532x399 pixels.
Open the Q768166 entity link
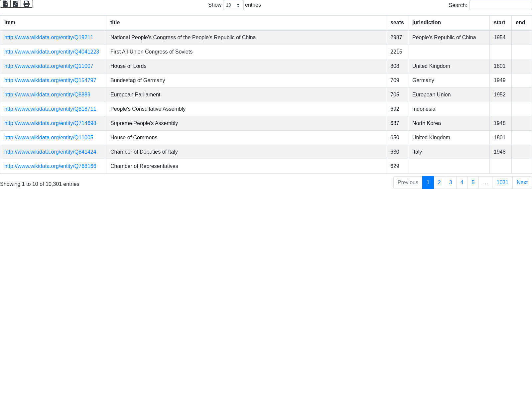[50, 166]
